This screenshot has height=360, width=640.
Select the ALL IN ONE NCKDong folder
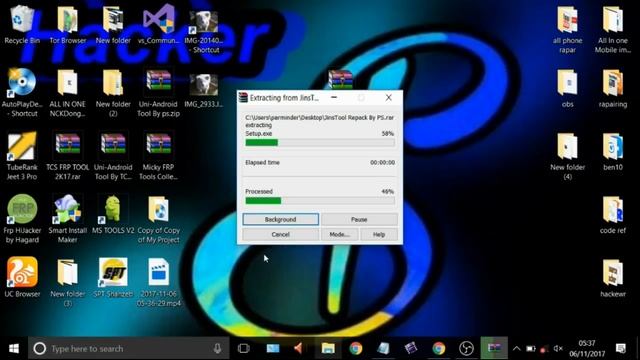click(x=68, y=92)
